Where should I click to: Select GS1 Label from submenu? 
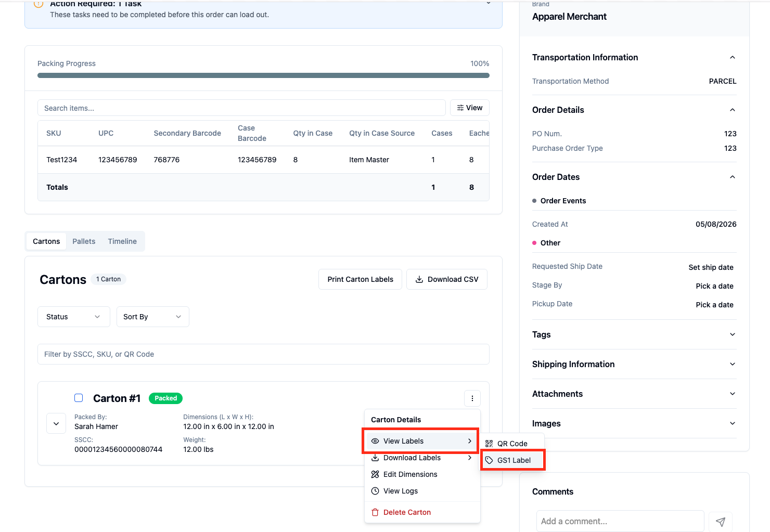(512, 460)
